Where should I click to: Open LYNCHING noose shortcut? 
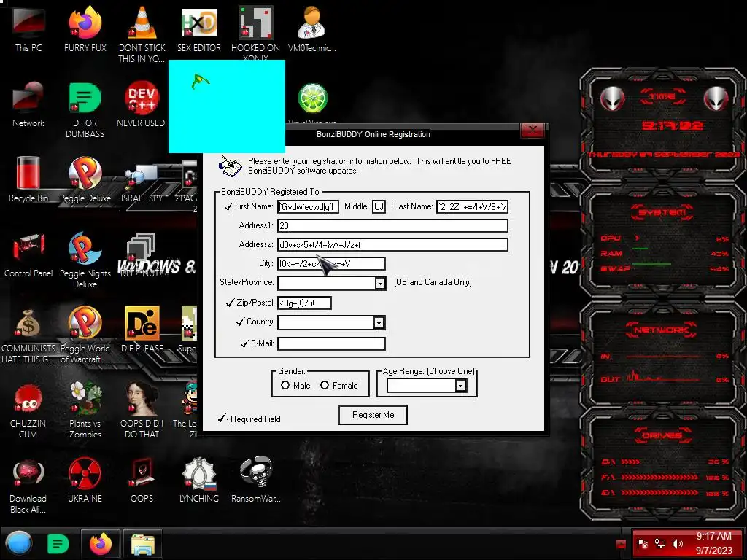tap(198, 480)
